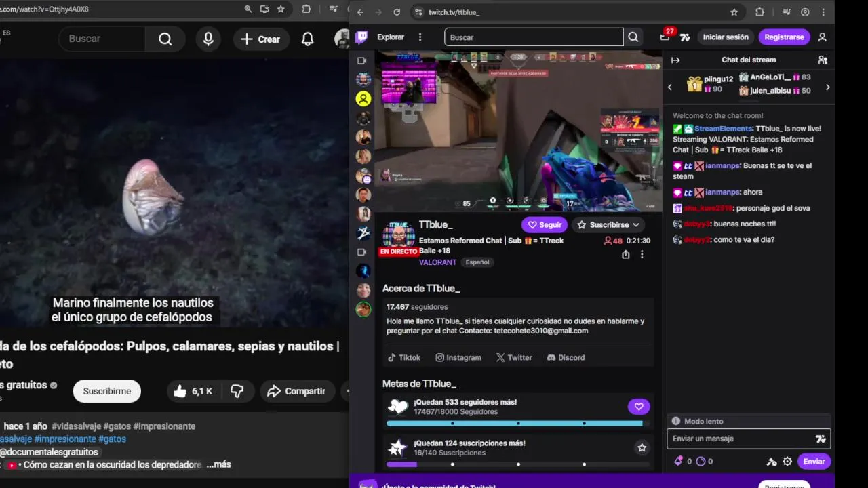Reload the twitch.tv page
Screen dimensions: 868x488
[397, 12]
